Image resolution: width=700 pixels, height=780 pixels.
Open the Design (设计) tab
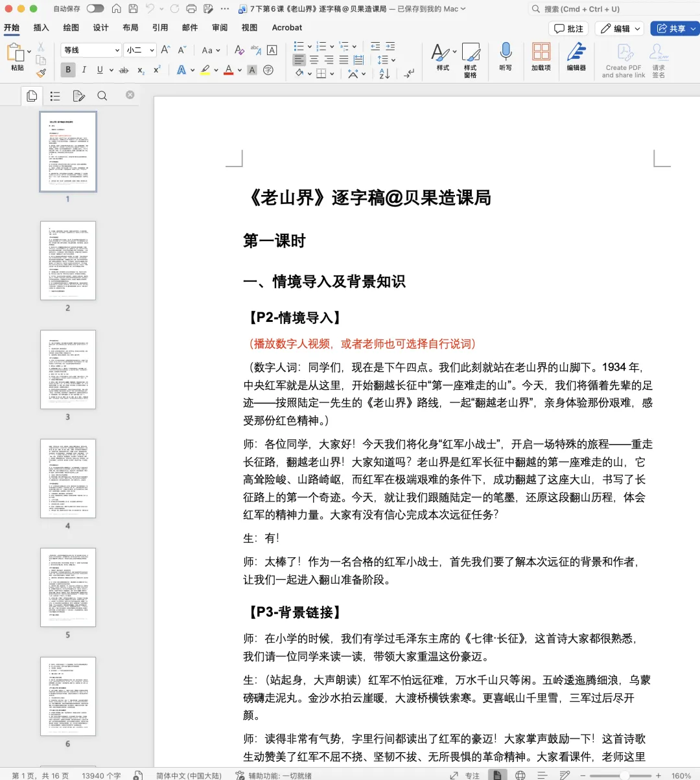click(100, 27)
